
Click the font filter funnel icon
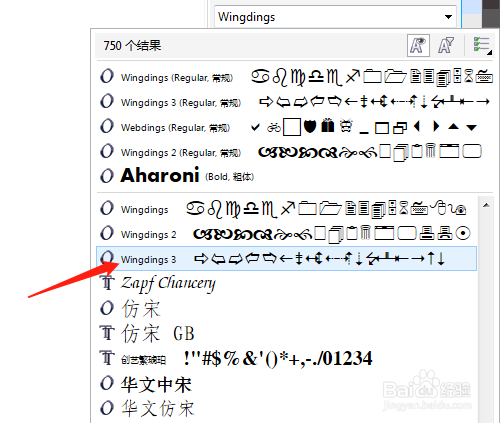[x=446, y=45]
